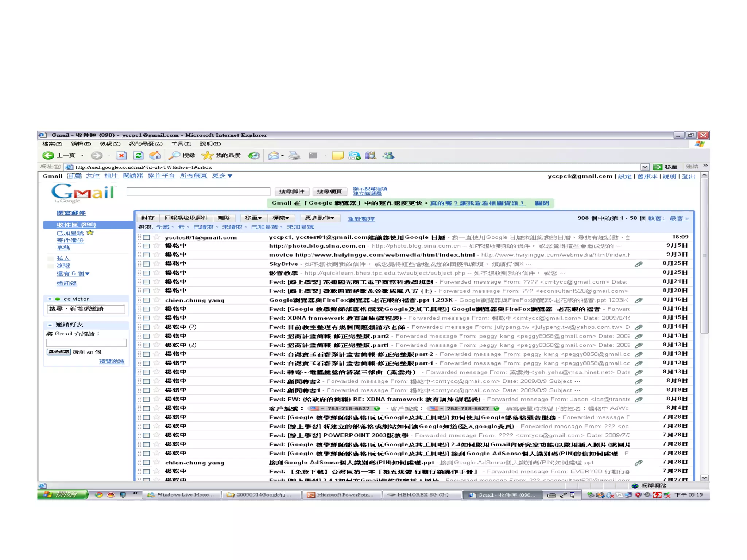Image resolution: width=747 pixels, height=560 pixels.
Task: Open the address bar dropdown arrow
Action: 645,167
